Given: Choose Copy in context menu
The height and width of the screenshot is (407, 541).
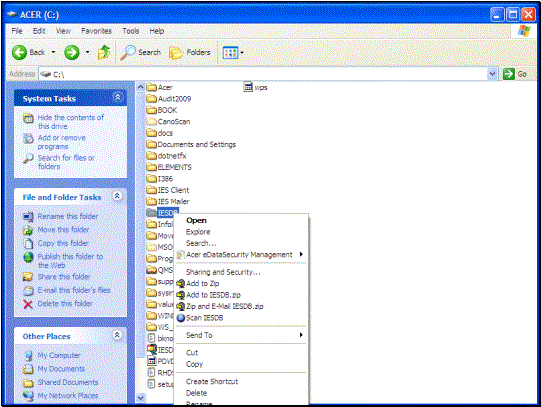Looking at the screenshot, I should [194, 364].
